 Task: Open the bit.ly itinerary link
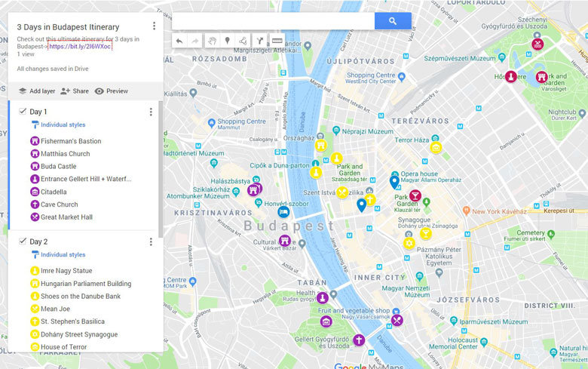tap(80, 46)
